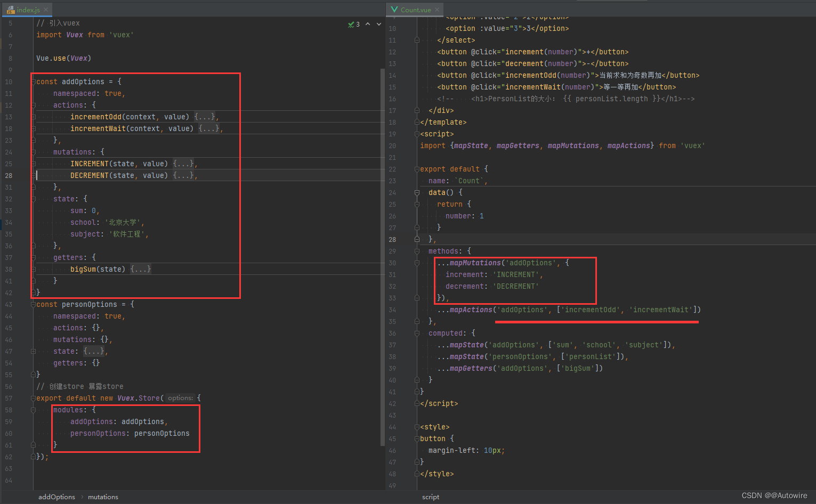Image resolution: width=816 pixels, height=504 pixels.
Task: Place cursor on 'namespaced: true' in addOptions
Action: [x=89, y=93]
